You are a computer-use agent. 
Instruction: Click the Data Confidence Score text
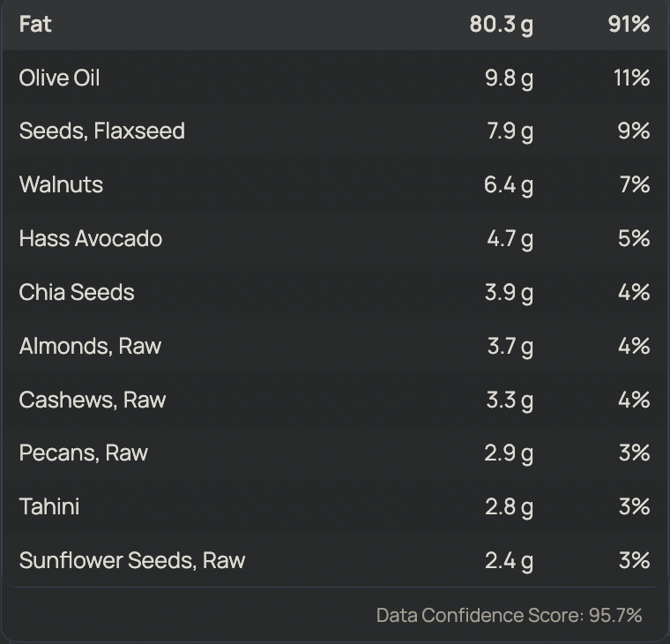[509, 615]
